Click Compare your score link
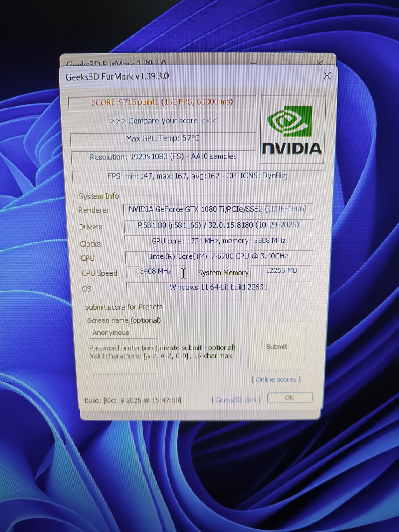Image resolution: width=399 pixels, height=532 pixels. point(163,121)
